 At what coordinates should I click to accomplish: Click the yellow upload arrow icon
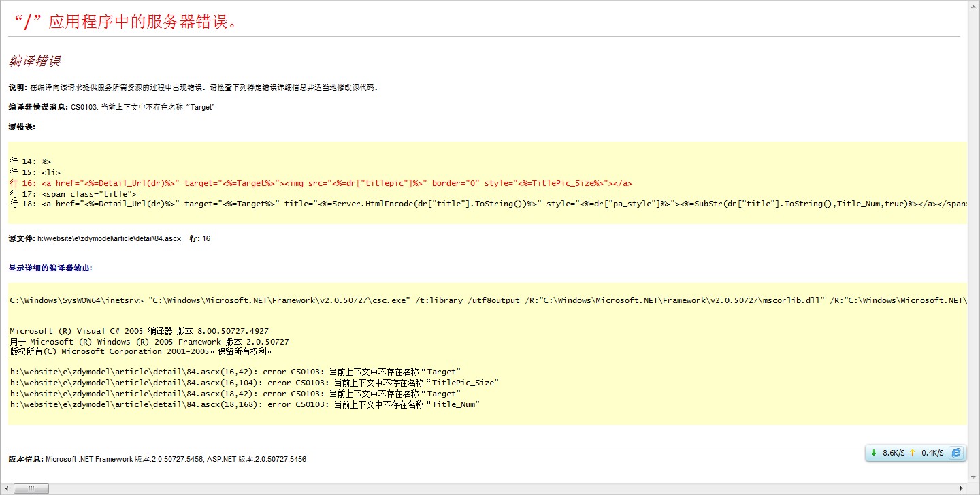pos(913,453)
